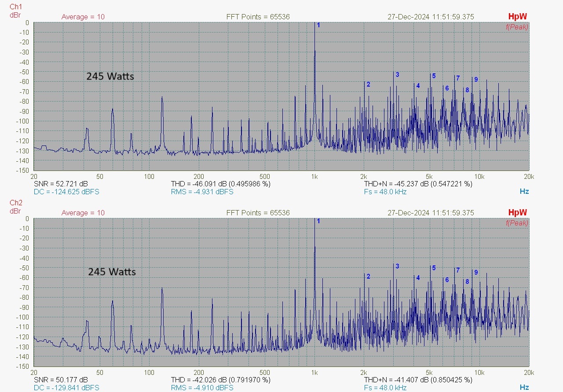The width and height of the screenshot is (563, 392).
Task: Select f(Peak) label on Ch1 chart
Action: (517, 27)
